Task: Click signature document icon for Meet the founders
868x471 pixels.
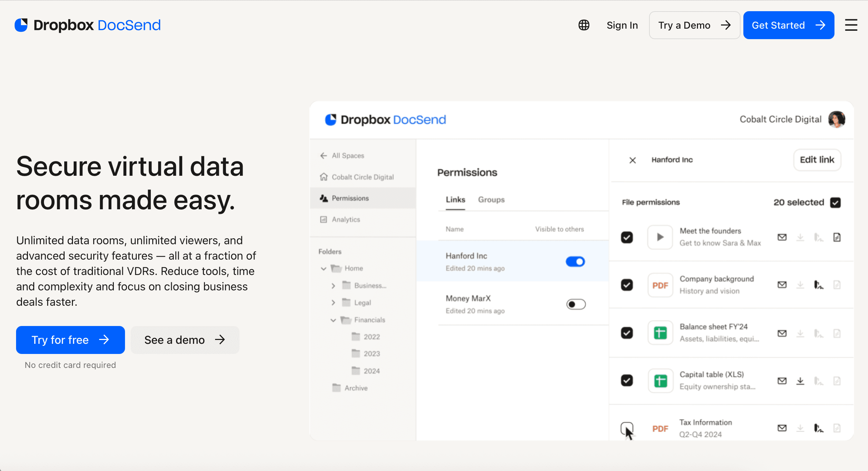Action: click(837, 238)
